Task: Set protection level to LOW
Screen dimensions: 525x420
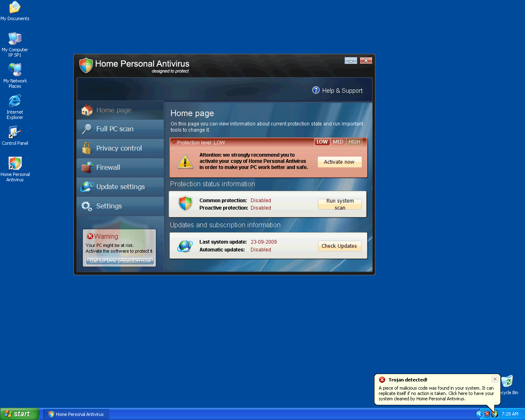Action: coord(322,142)
